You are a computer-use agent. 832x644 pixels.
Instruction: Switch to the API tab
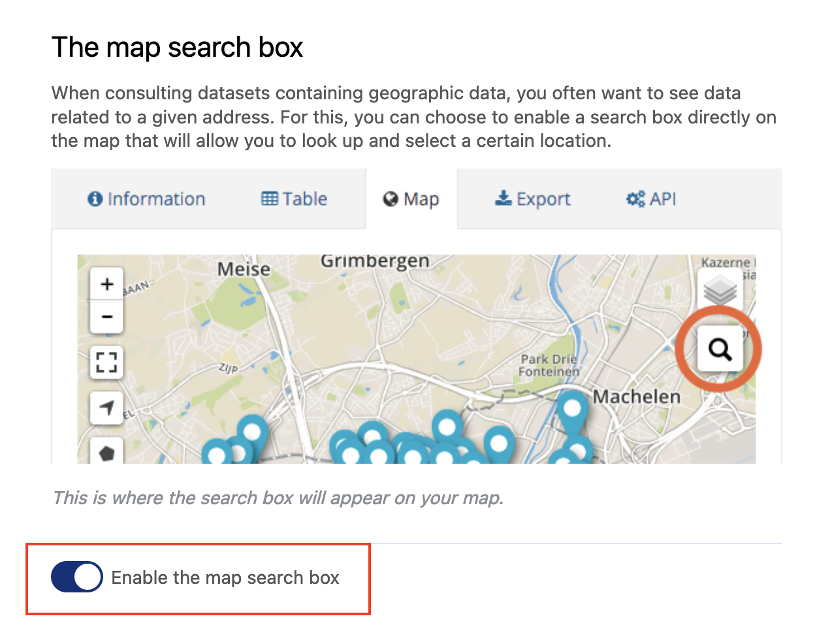click(x=651, y=199)
